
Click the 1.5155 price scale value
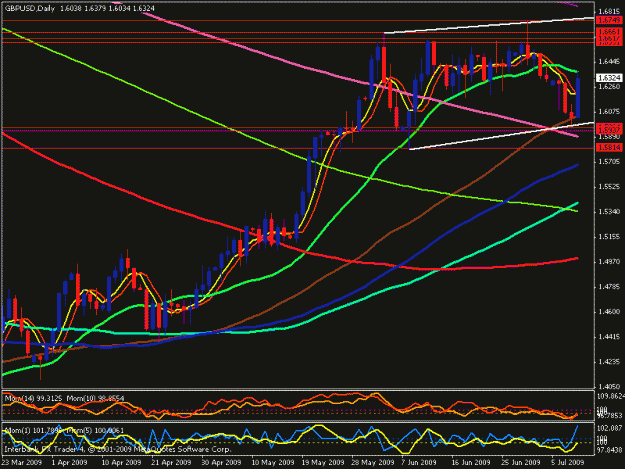(x=609, y=237)
